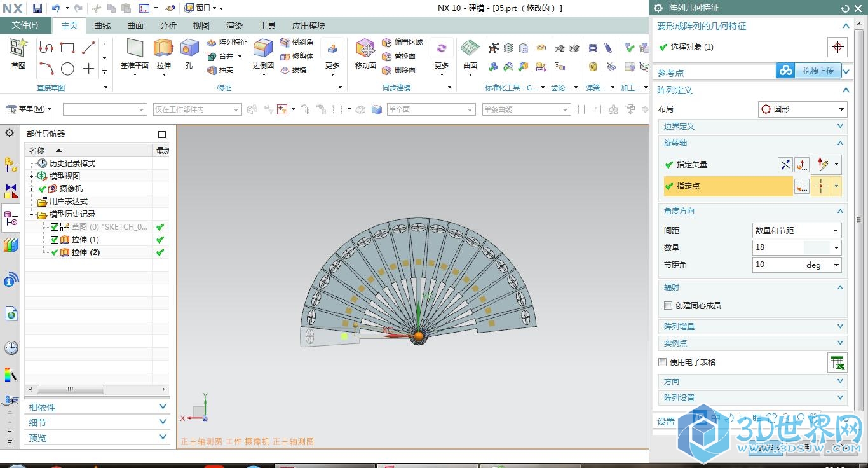Image resolution: width=868 pixels, height=468 pixels.
Task: Click 替换面 replace face
Action: tap(399, 56)
